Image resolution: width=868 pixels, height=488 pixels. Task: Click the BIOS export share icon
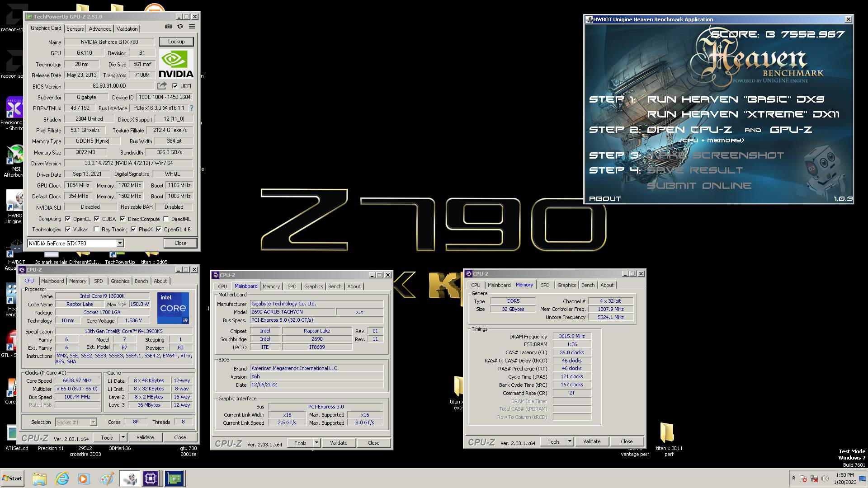click(x=162, y=86)
